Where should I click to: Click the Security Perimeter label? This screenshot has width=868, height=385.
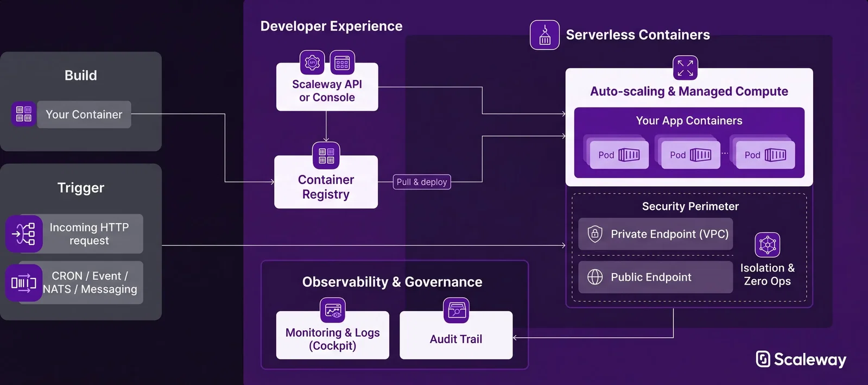[690, 206]
